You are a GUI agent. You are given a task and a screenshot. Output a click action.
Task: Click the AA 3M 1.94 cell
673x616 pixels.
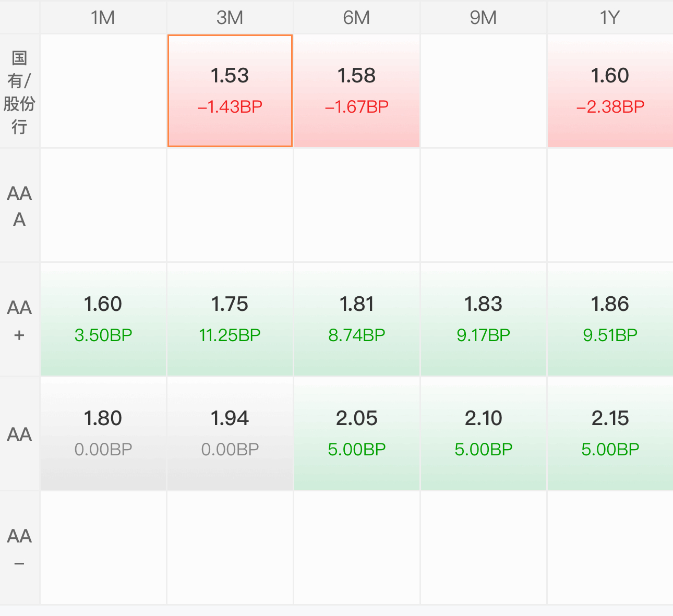[x=230, y=433]
